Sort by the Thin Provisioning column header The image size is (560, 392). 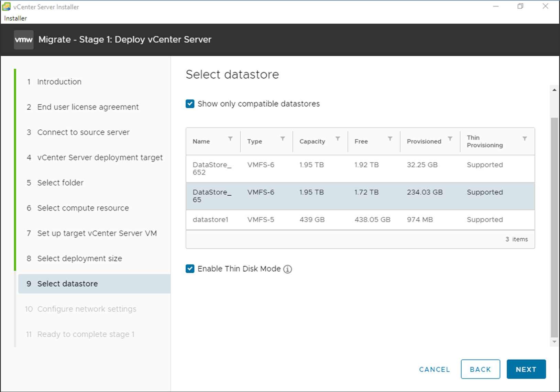pos(485,141)
